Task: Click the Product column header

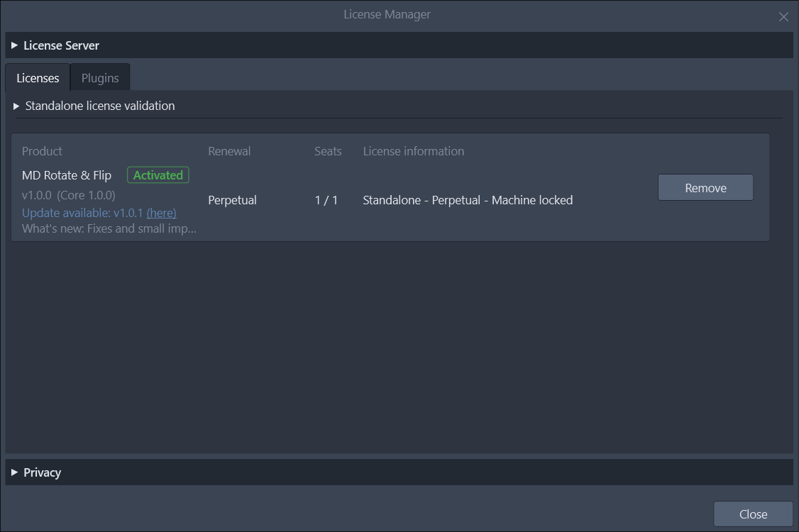Action: 42,151
